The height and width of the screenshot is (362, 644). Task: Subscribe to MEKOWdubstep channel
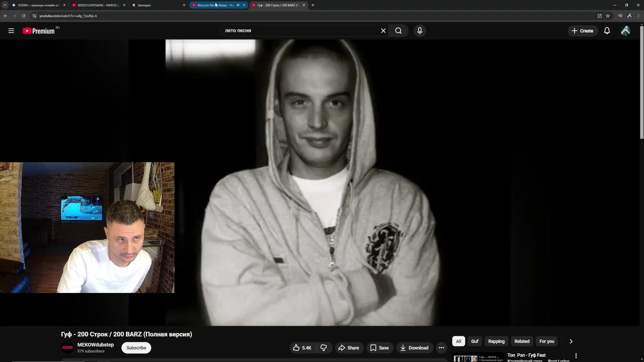coord(136,348)
